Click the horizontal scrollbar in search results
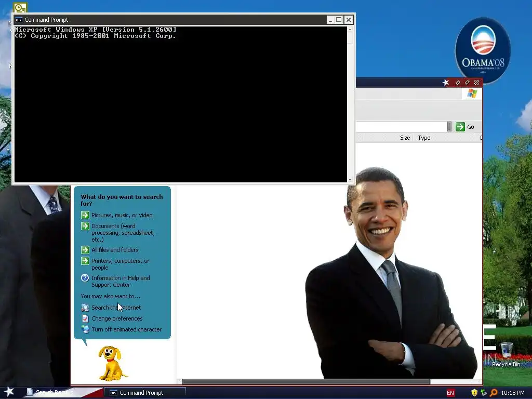The height and width of the screenshot is (399, 532). click(306, 381)
